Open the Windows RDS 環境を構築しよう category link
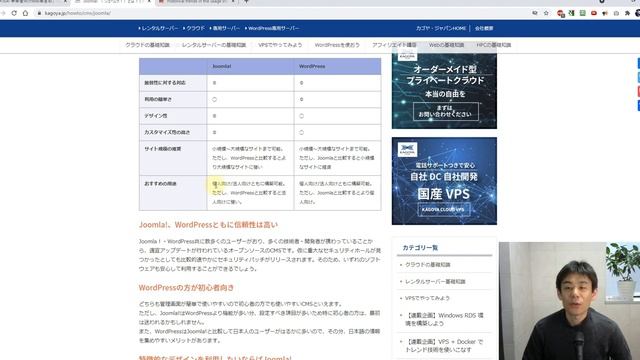Screen dimensions: 640x360 pos(444,319)
